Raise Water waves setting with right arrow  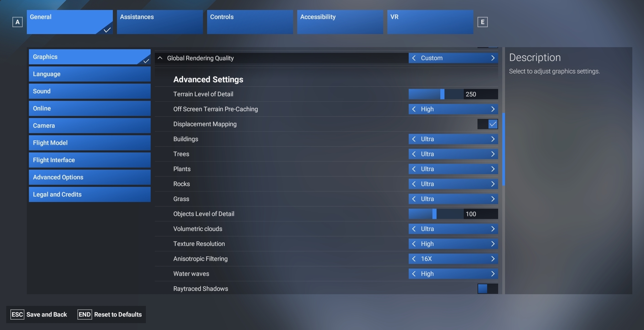493,274
